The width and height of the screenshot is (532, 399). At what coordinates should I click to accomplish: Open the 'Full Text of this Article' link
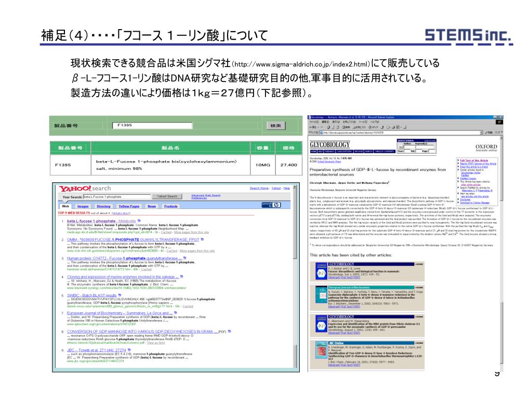pyautogui.click(x=474, y=161)
